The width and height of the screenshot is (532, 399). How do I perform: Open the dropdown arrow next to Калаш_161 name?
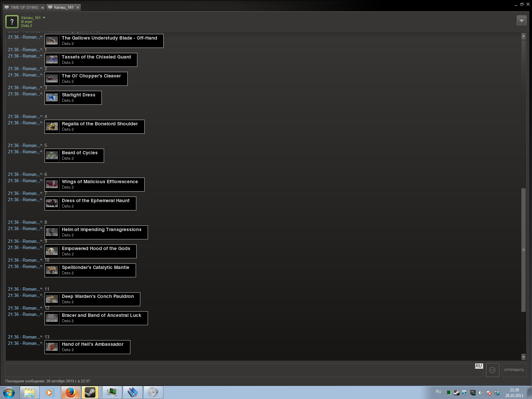(44, 18)
